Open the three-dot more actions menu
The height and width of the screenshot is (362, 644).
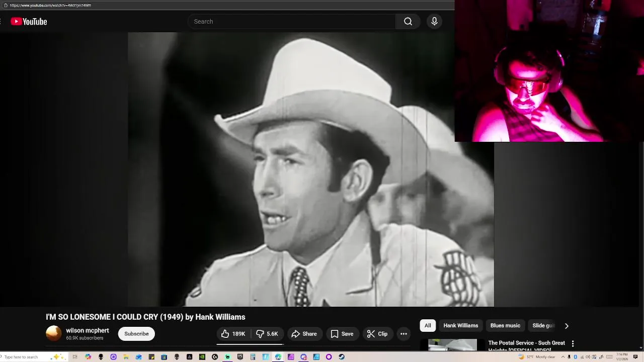pyautogui.click(x=404, y=334)
